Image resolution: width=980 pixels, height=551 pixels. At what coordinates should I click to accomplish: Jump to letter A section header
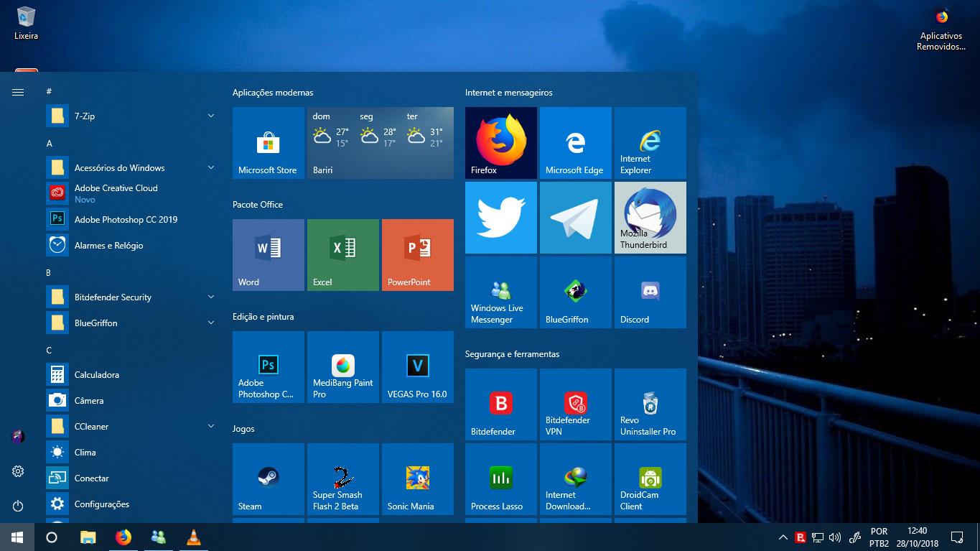click(49, 143)
